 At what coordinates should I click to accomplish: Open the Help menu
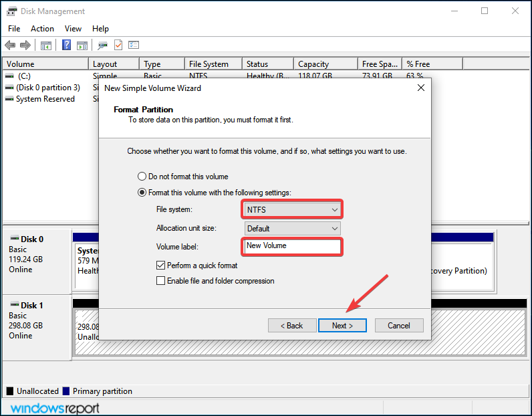point(100,29)
